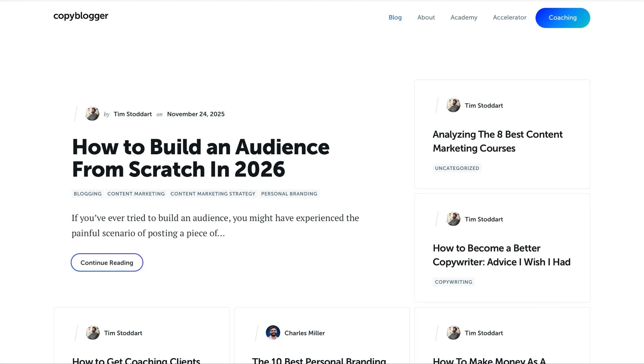Open the About menu item
The height and width of the screenshot is (364, 644).
pos(426,17)
